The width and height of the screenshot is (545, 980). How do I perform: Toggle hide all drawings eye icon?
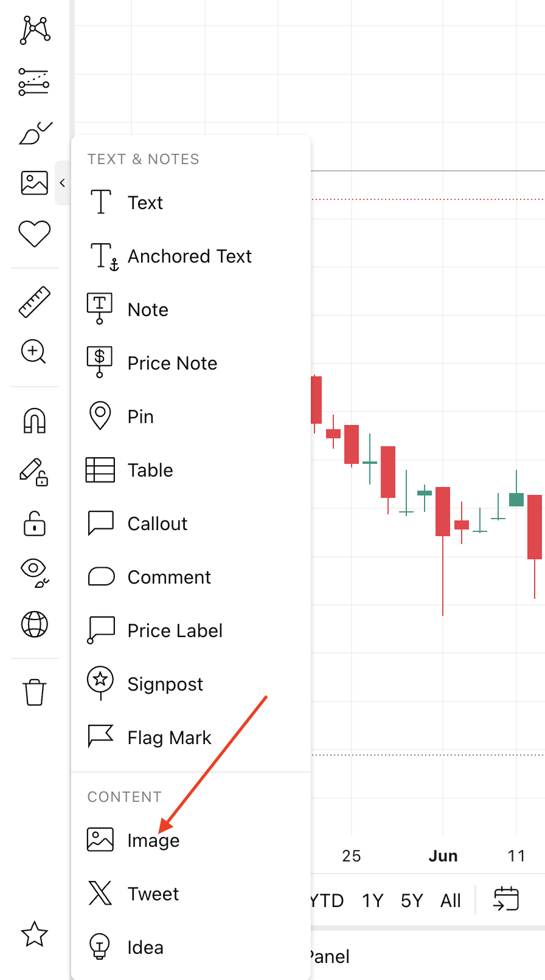click(x=35, y=573)
